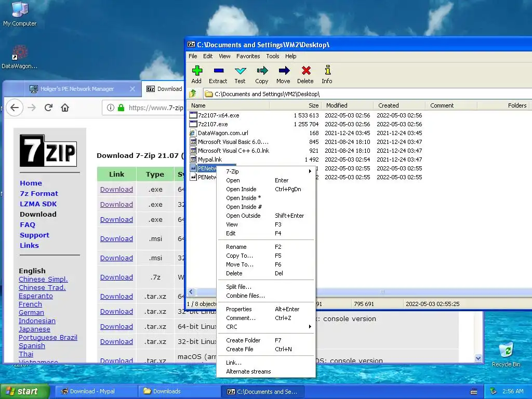Viewport: 532px width, 399px height.
Task: Click the up-folder icon beside address bar
Action: tap(193, 94)
